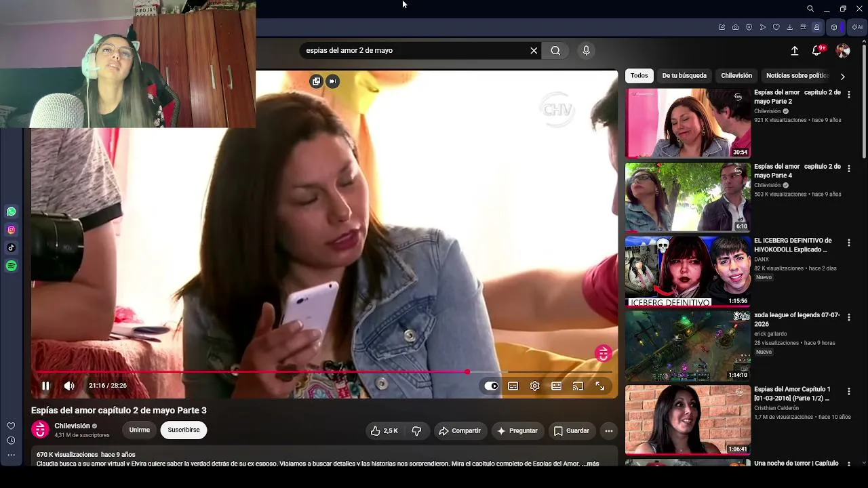Mute the video volume

click(69, 386)
